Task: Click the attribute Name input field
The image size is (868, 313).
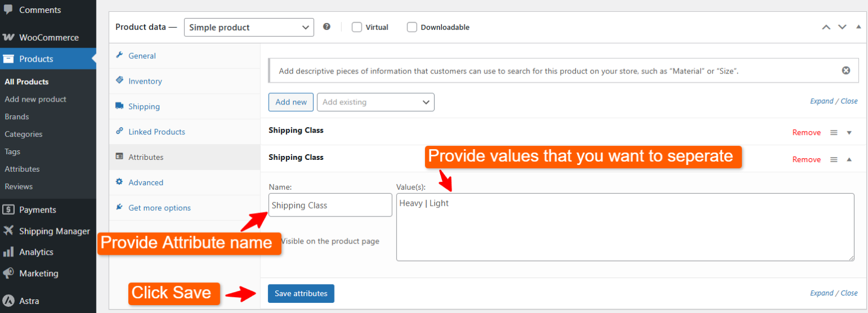Action: tap(330, 205)
